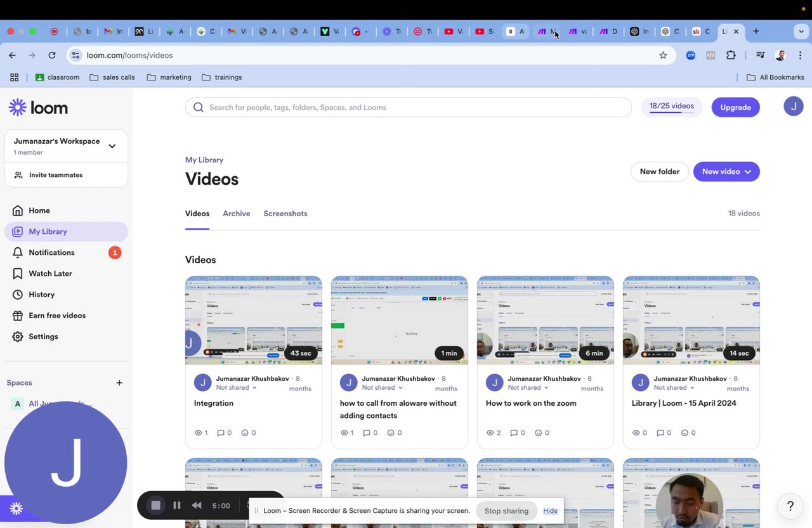Click the title "Integration"
812x528 pixels.
[x=214, y=403]
